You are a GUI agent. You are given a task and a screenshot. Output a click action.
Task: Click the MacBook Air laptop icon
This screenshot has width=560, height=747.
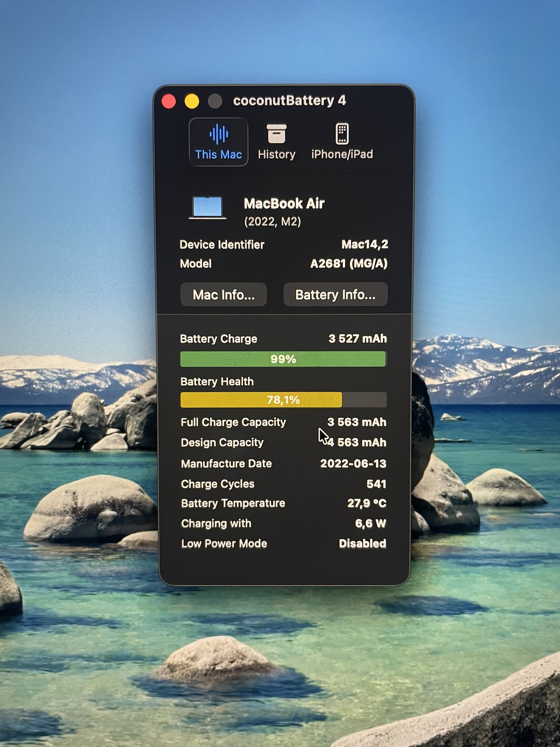click(208, 208)
